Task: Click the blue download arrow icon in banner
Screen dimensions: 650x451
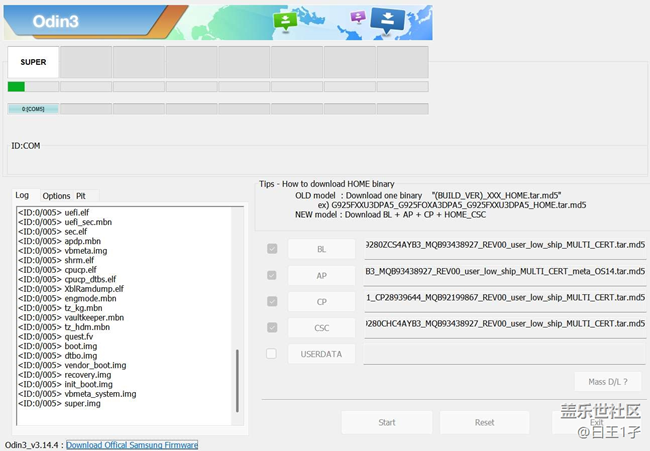Action: point(387,20)
